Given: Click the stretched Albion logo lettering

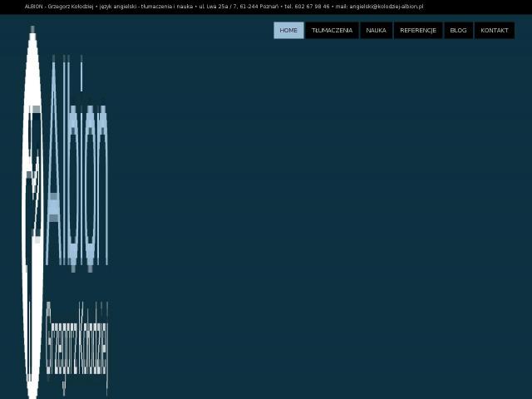Looking at the screenshot, I should tap(77, 164).
